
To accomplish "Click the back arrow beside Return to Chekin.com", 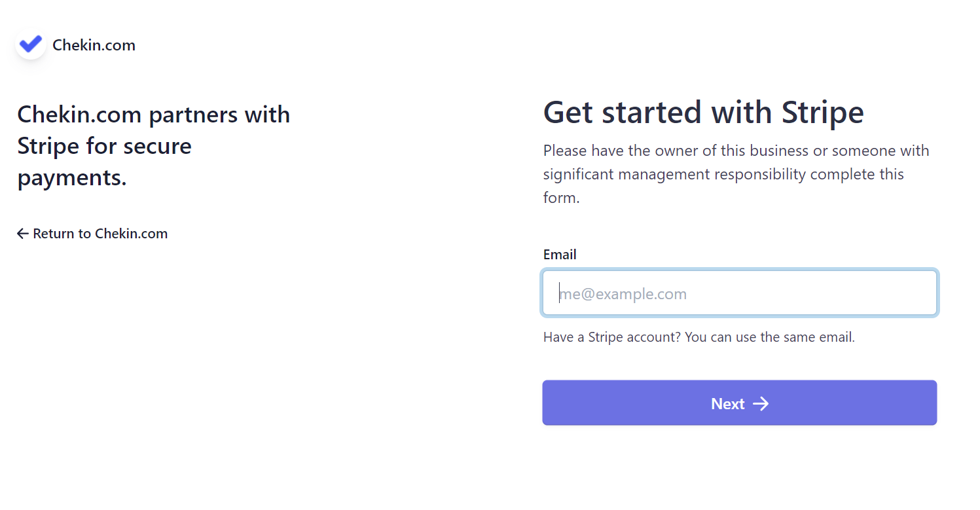I will 23,234.
